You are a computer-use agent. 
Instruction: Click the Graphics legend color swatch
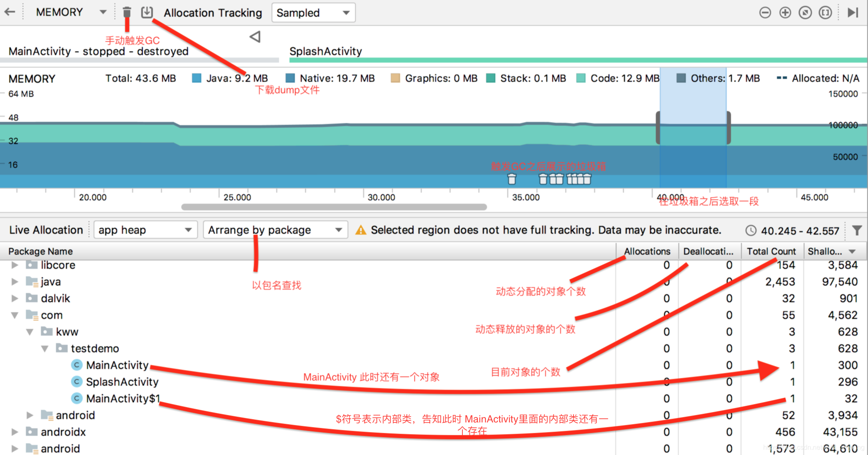pyautogui.click(x=395, y=78)
